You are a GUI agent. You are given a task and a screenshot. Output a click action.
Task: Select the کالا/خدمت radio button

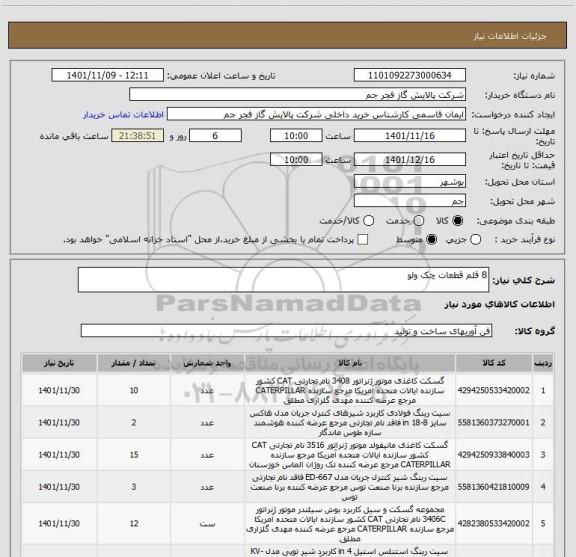(x=368, y=221)
